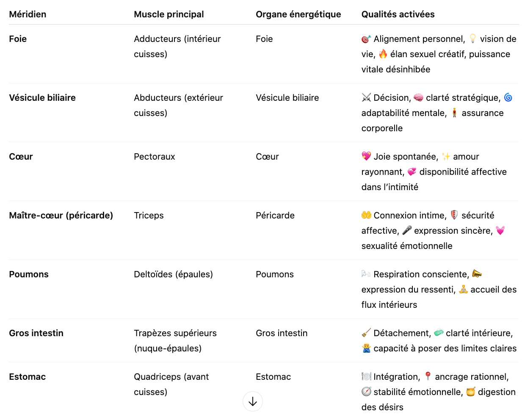The image size is (525, 420).
Task: Click the Méridien column header
Action: click(x=28, y=14)
